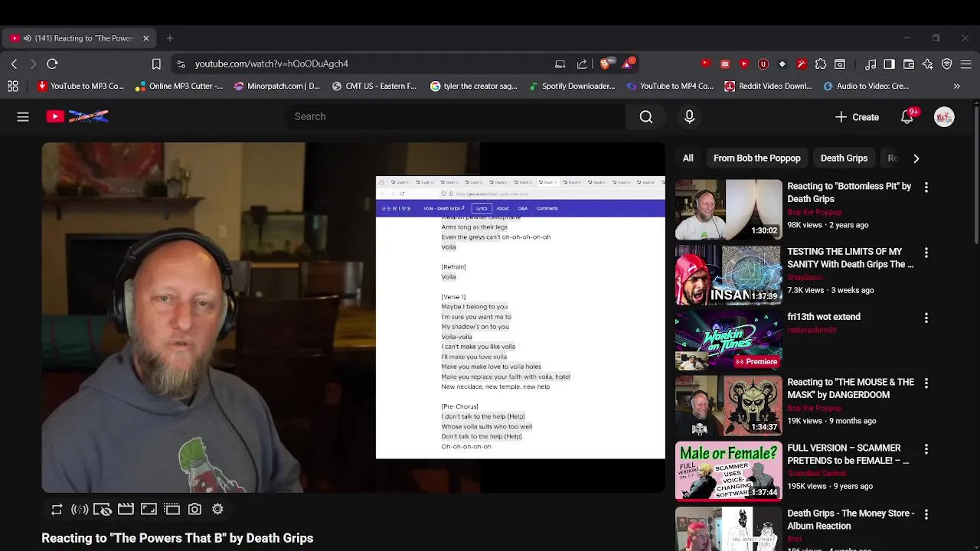Click the loop video icon below player
Screen dimensions: 980x551
tap(57, 509)
